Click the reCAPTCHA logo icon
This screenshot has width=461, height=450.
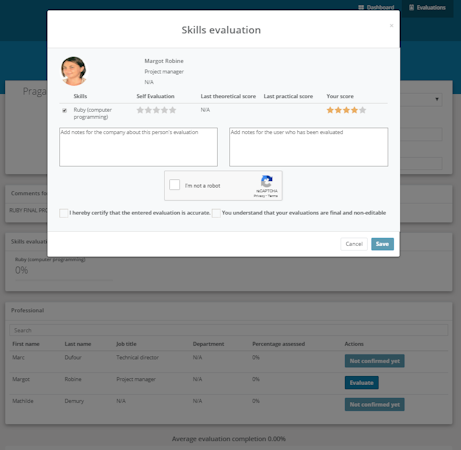click(267, 181)
